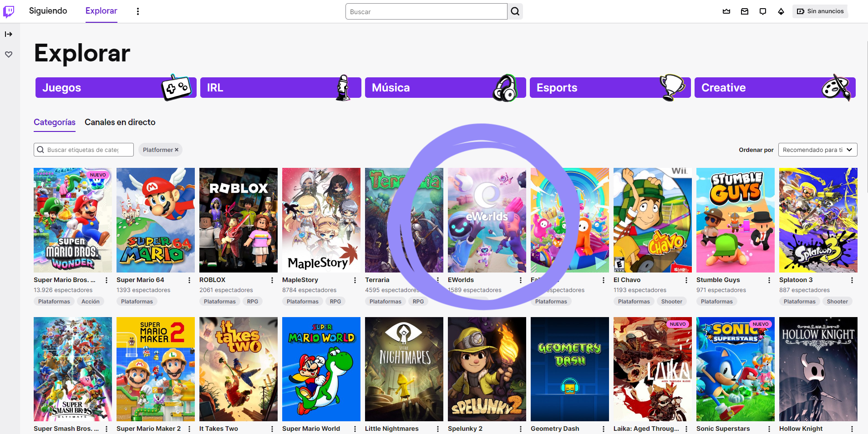Open the 'Esports' category banner
The image size is (868, 434).
pos(610,87)
